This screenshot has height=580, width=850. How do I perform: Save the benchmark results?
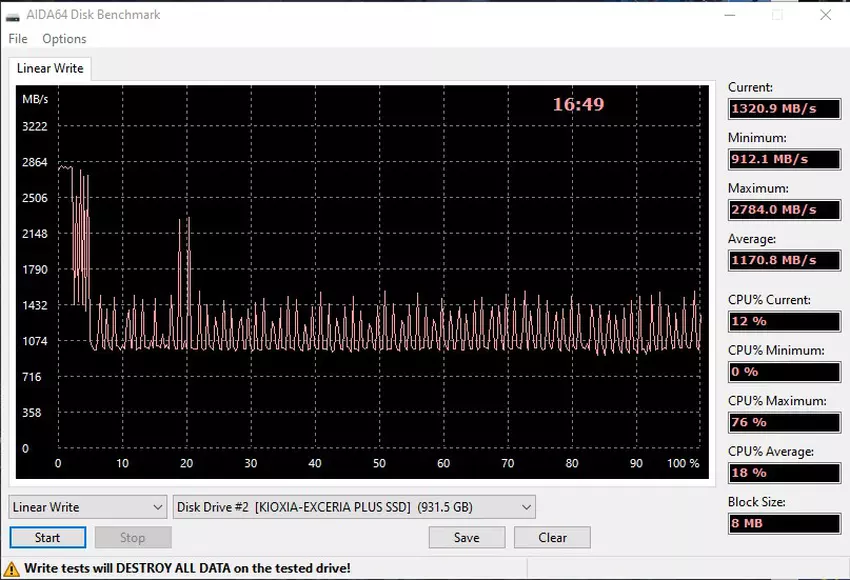pos(466,537)
